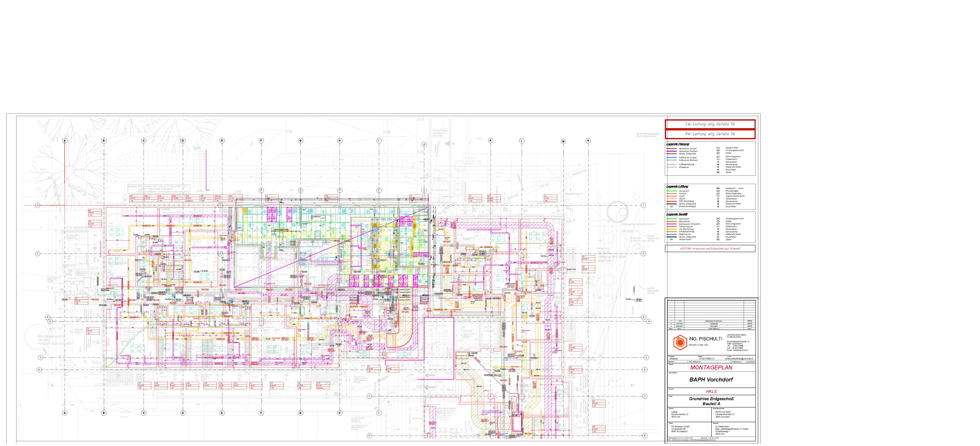Click the green Aussenluft line swatch
The image size is (980, 446).
point(672,191)
